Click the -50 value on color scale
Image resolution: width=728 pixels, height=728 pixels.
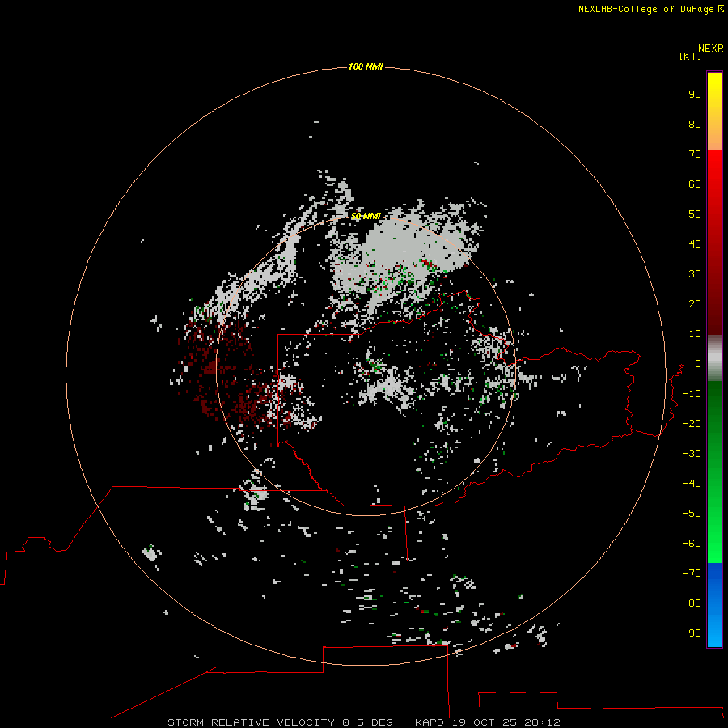click(692, 514)
